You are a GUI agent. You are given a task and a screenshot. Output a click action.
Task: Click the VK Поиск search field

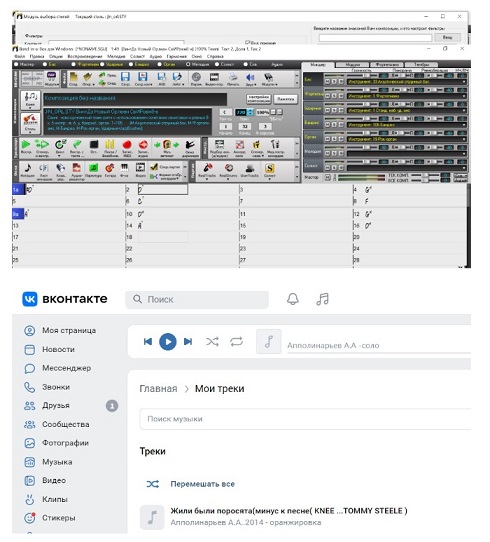[x=197, y=299]
